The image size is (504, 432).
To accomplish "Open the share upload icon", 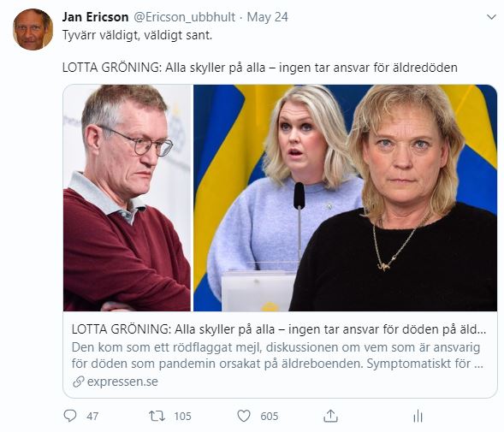I will point(330,416).
